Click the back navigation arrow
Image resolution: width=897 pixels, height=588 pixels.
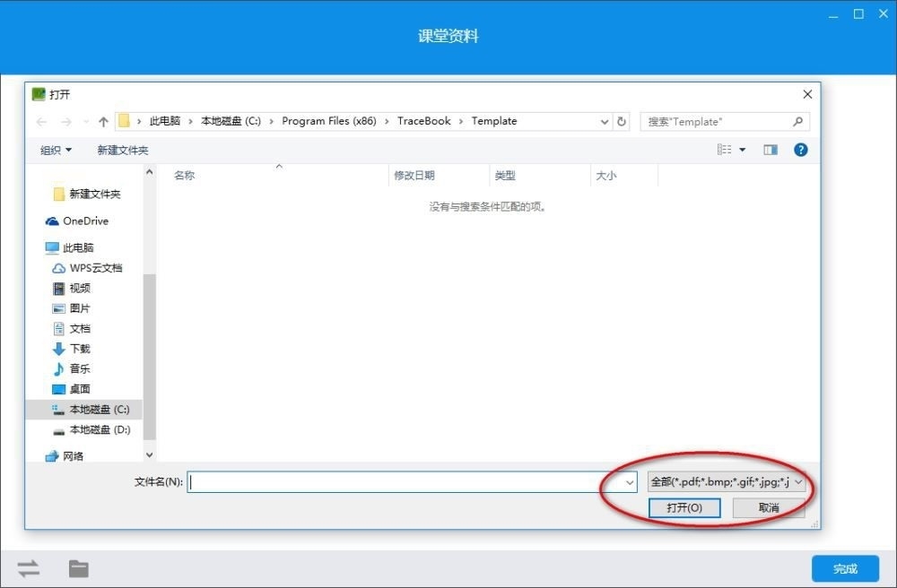(x=41, y=121)
